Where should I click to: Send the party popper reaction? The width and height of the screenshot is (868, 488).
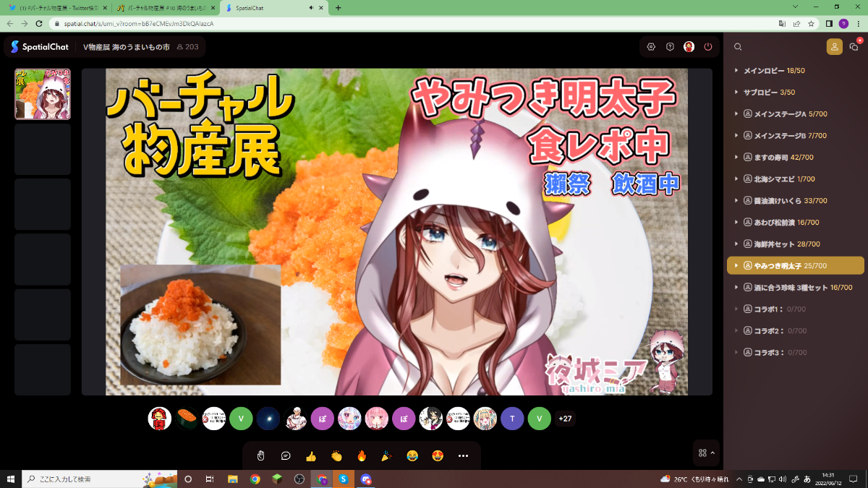[x=387, y=455]
